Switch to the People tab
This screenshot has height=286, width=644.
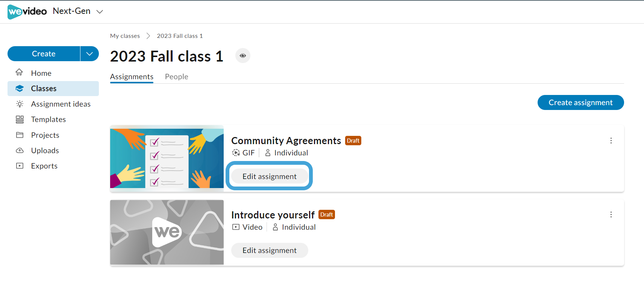point(176,77)
